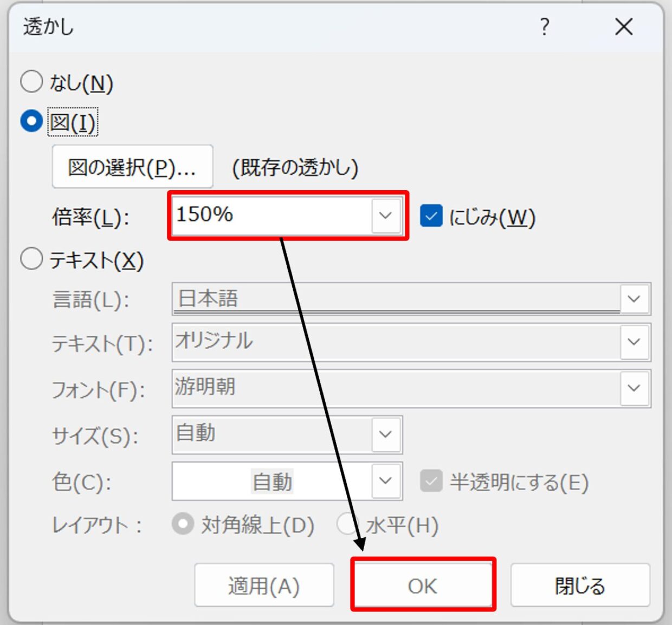Toggle the にじみ(W) checkbox
This screenshot has height=625, width=672.
(431, 216)
